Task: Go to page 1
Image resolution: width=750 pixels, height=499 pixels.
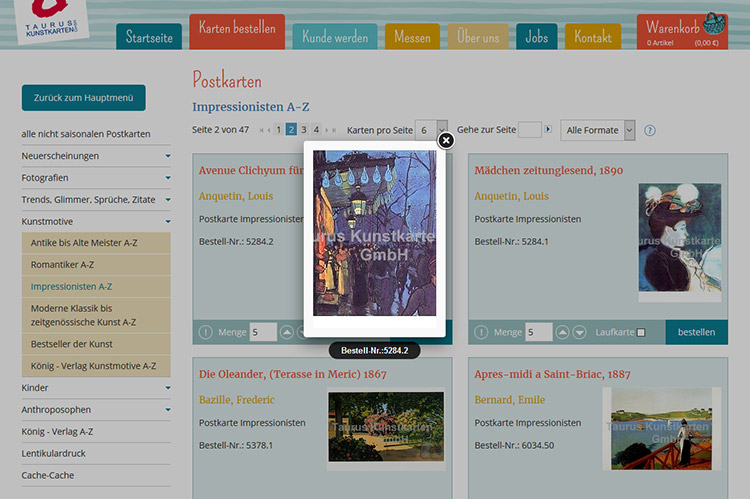Action: pos(278,130)
